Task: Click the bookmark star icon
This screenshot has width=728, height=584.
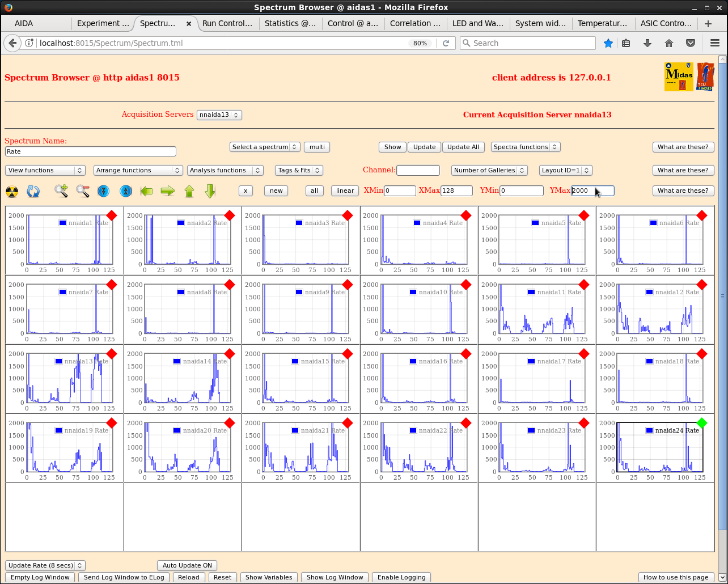Action: 608,43
